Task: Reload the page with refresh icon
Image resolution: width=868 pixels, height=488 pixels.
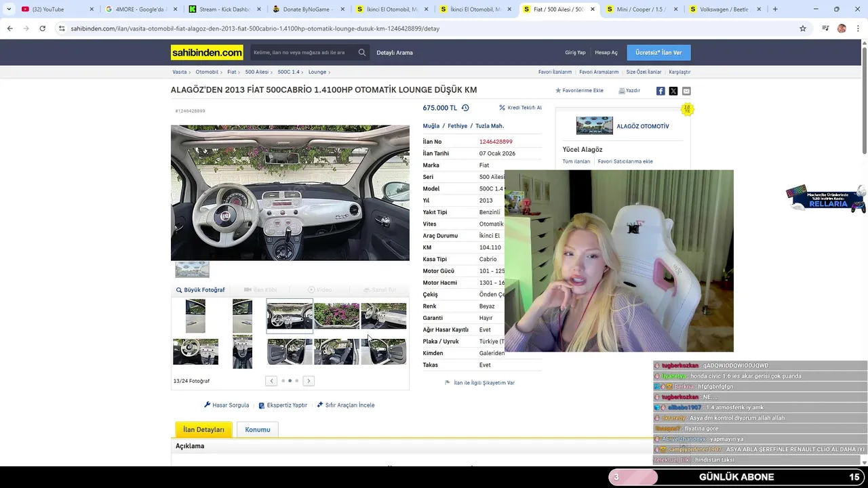Action: [x=42, y=28]
